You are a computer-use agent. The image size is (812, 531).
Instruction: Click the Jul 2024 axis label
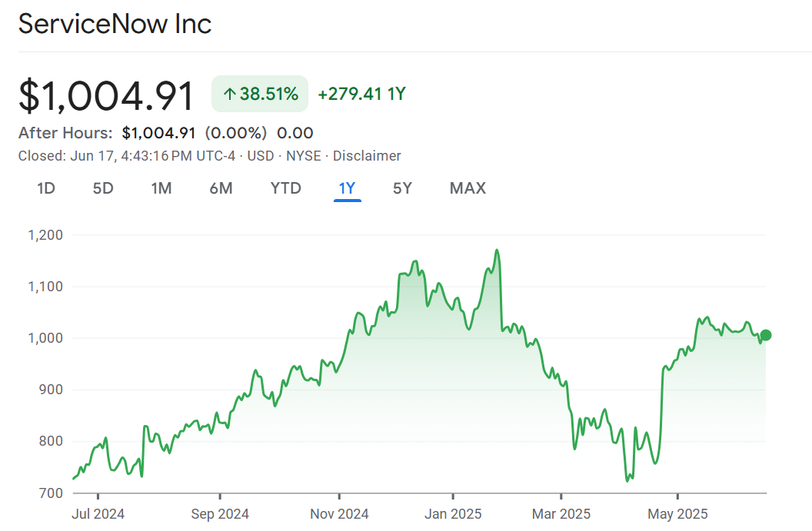tap(98, 513)
